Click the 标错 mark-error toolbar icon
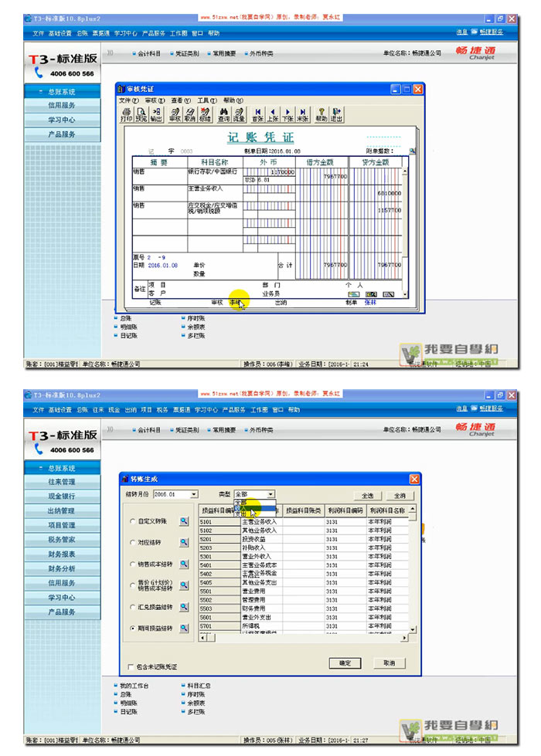 tap(205, 115)
